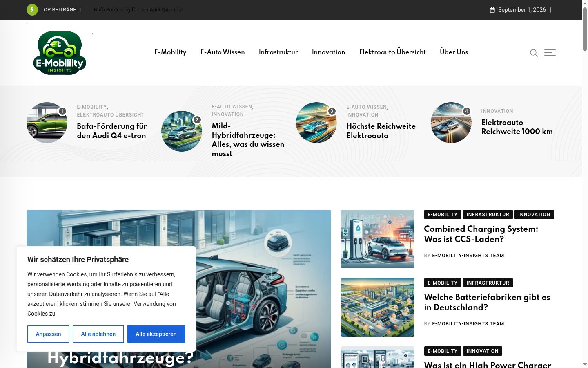588x368 pixels.
Task: Open the E-Mobility menu item
Action: pyautogui.click(x=170, y=52)
